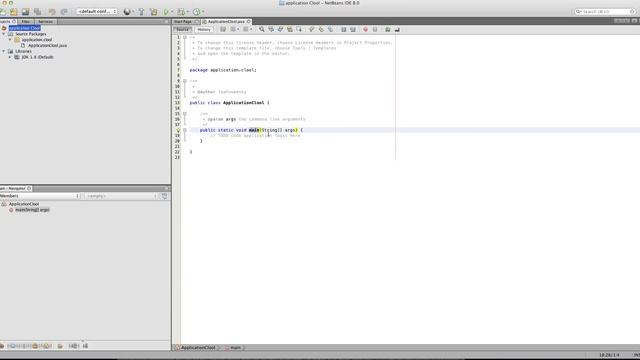The width and height of the screenshot is (640, 360).
Task: Click Shift Line Left icon
Action: [343, 29]
